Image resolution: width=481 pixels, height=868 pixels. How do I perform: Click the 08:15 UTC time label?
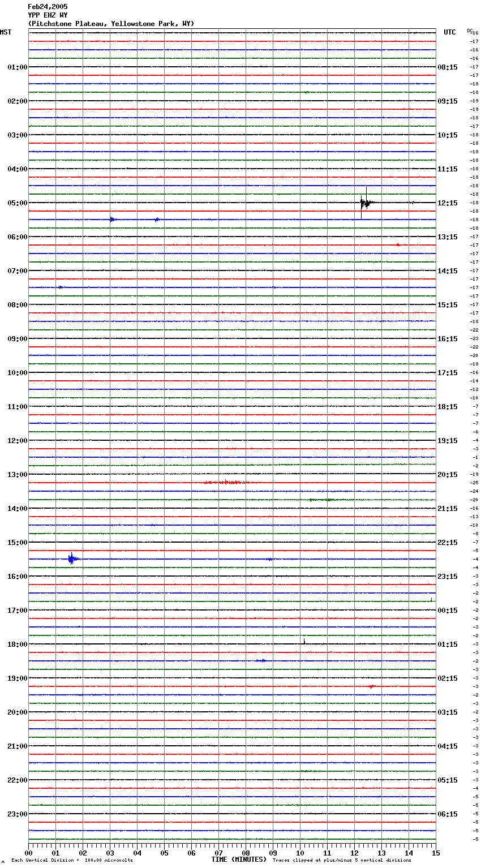point(448,67)
